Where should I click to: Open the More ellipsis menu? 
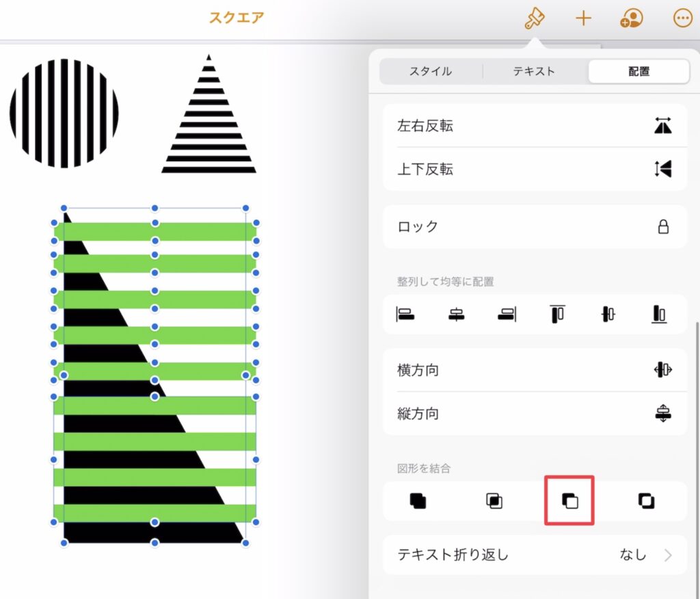683,18
